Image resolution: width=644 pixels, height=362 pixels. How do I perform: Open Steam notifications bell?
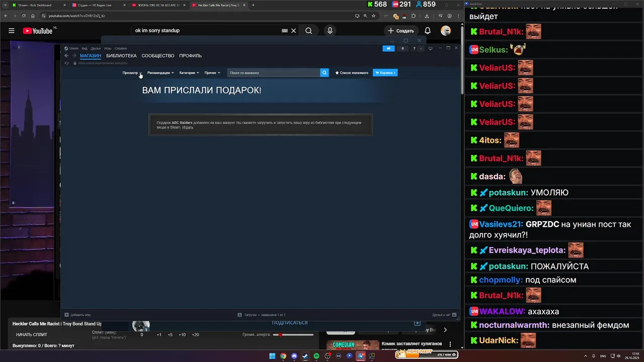click(x=403, y=48)
